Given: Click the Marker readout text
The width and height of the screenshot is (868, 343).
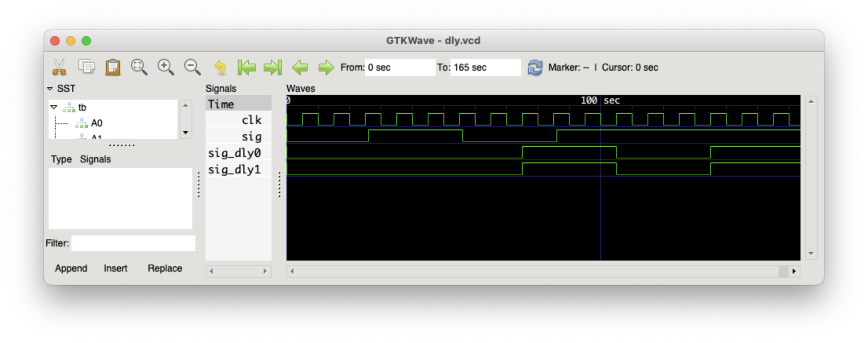Looking at the screenshot, I should click(569, 68).
